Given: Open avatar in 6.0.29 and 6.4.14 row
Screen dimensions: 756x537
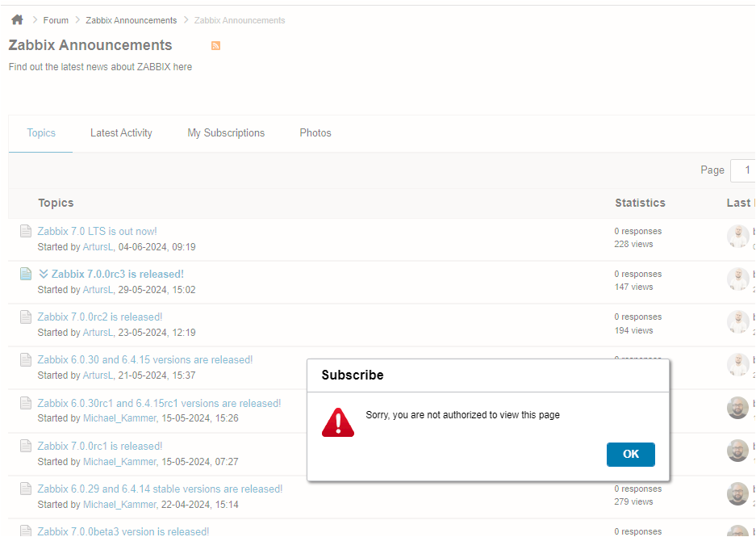Looking at the screenshot, I should click(x=737, y=493).
